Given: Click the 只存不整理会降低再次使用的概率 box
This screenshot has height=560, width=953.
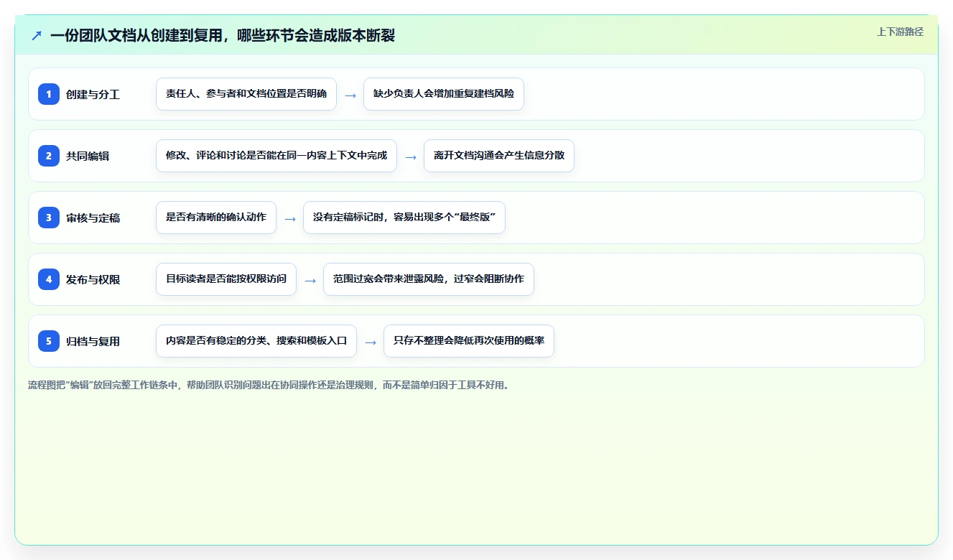Looking at the screenshot, I should click(469, 341).
